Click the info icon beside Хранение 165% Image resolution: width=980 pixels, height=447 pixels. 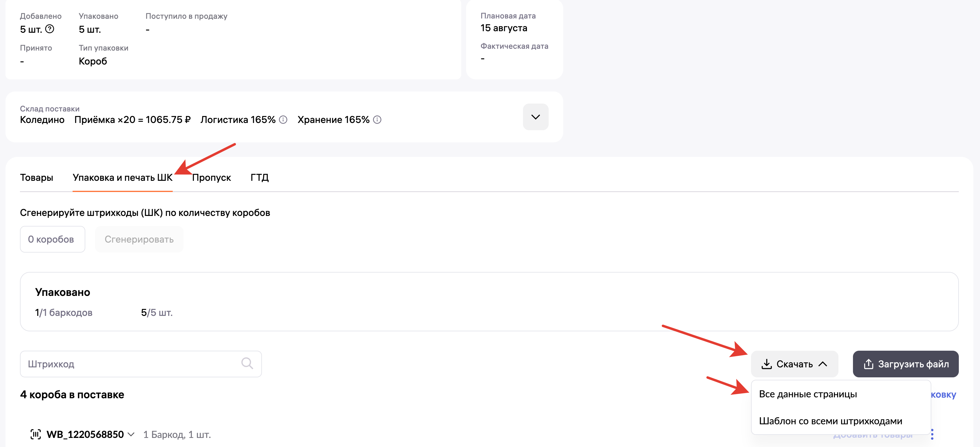coord(377,120)
